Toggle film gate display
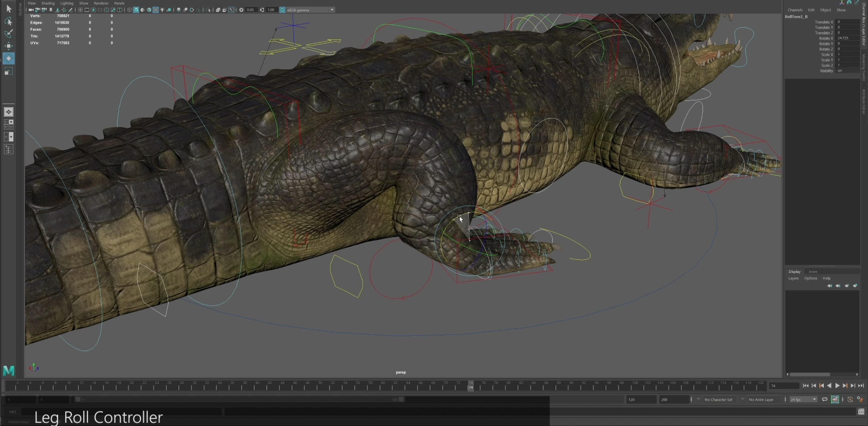Screen dimensions: 868x426 click(x=87, y=10)
